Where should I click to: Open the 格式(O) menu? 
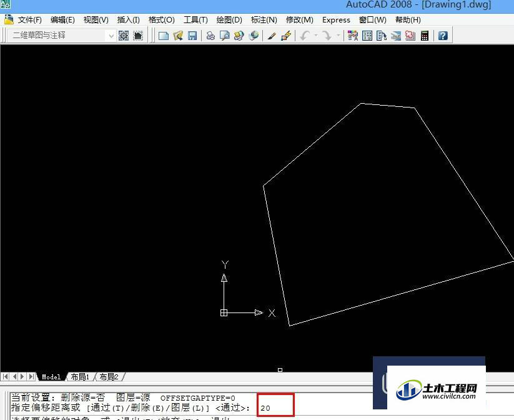coord(161,20)
